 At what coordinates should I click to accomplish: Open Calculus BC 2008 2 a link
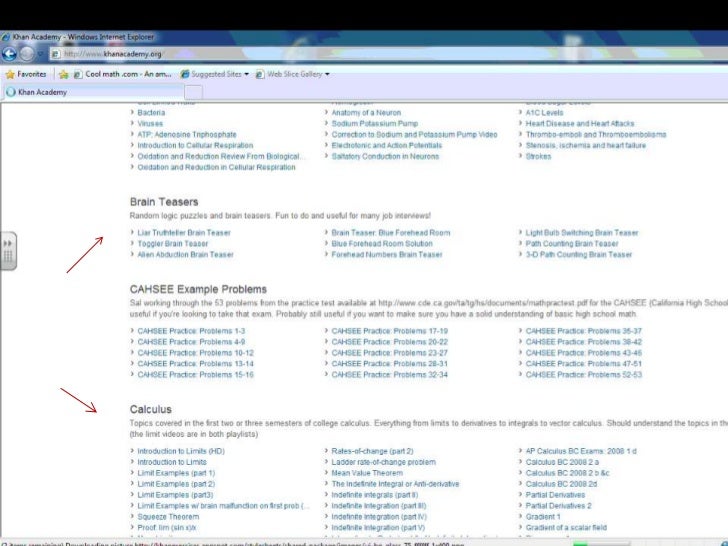pyautogui.click(x=562, y=462)
